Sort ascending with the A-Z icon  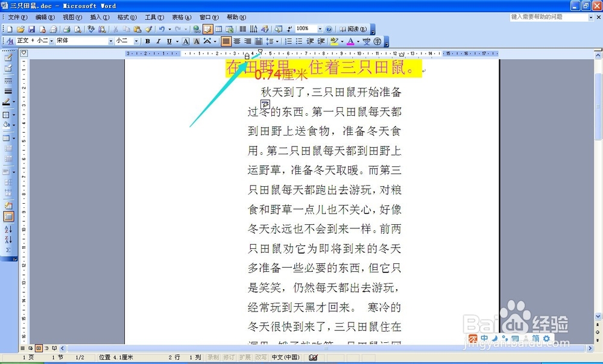(x=8, y=229)
